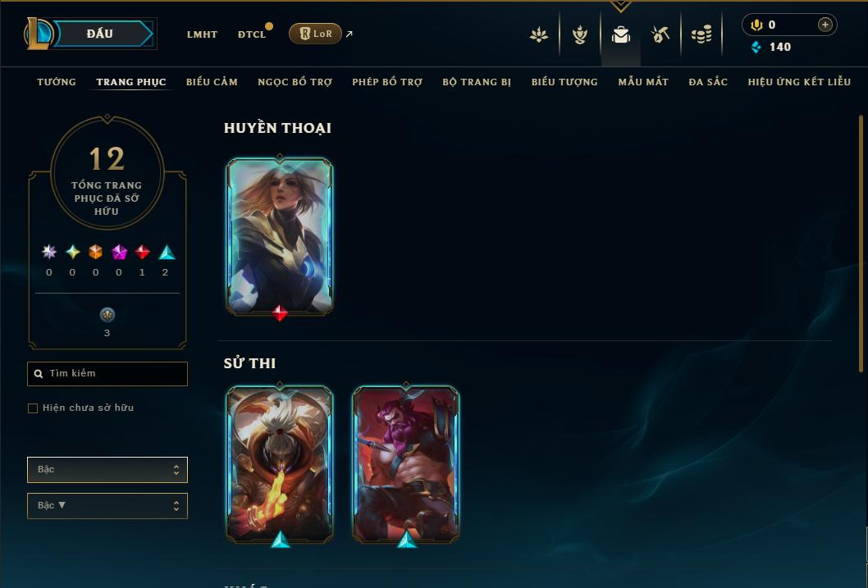Screen dimensions: 868x588
Task: Switch to the TƯỚNG tab
Action: (57, 82)
